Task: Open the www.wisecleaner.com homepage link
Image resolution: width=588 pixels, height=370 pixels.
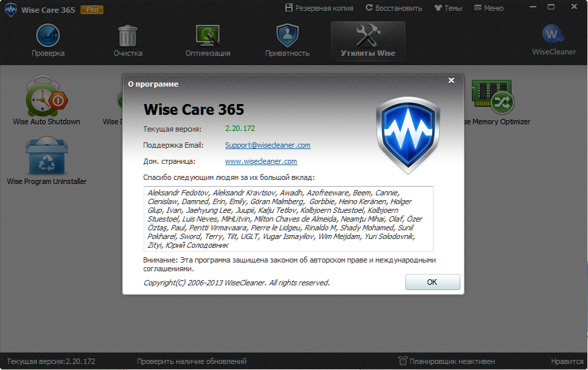Action: coord(261,161)
